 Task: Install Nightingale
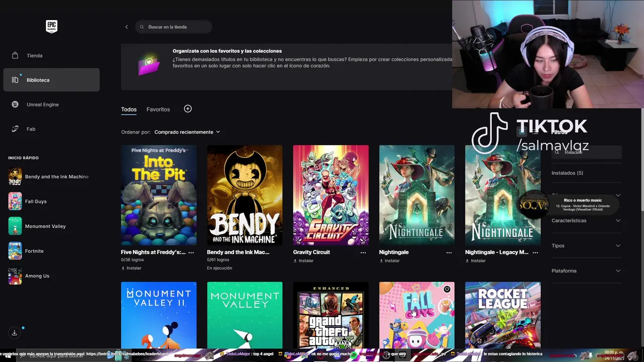[x=389, y=260]
